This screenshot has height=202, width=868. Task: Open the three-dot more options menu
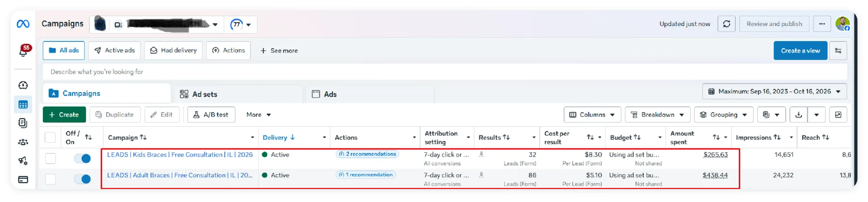pos(822,24)
